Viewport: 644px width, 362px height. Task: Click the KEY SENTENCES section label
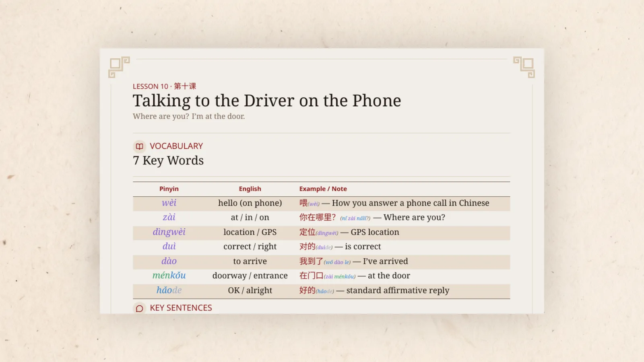[181, 308]
